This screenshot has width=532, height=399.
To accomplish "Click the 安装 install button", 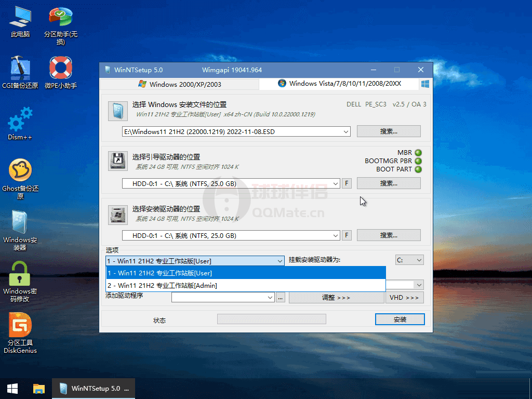I will point(400,319).
